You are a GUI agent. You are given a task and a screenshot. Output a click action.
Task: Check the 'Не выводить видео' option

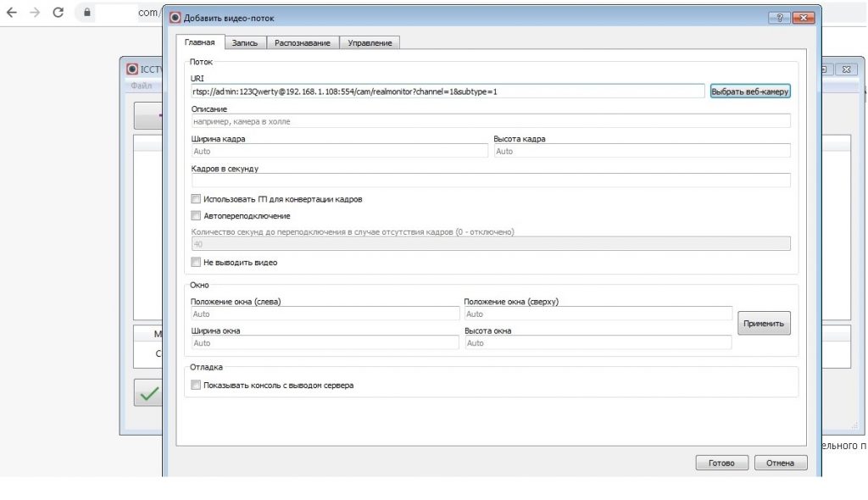pos(197,263)
